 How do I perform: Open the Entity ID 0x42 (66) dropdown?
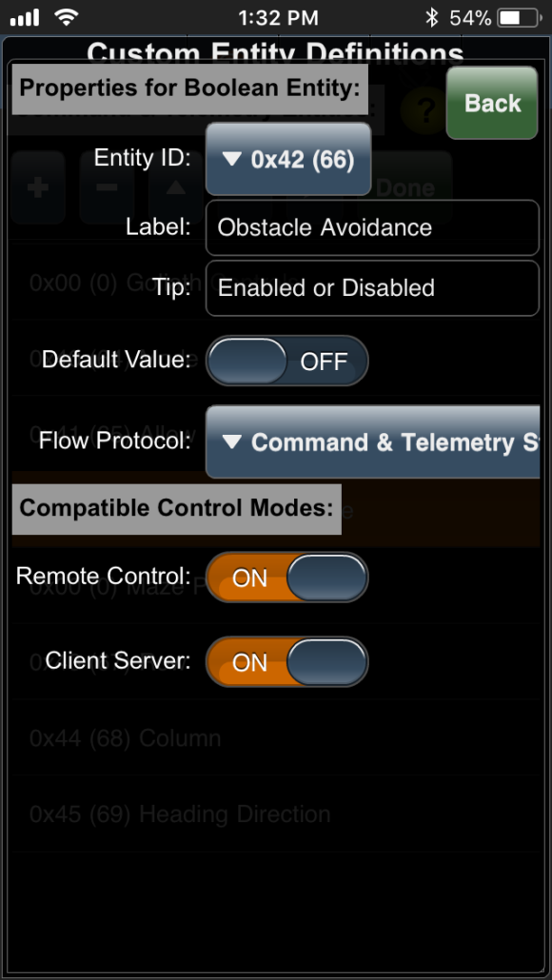pos(288,160)
